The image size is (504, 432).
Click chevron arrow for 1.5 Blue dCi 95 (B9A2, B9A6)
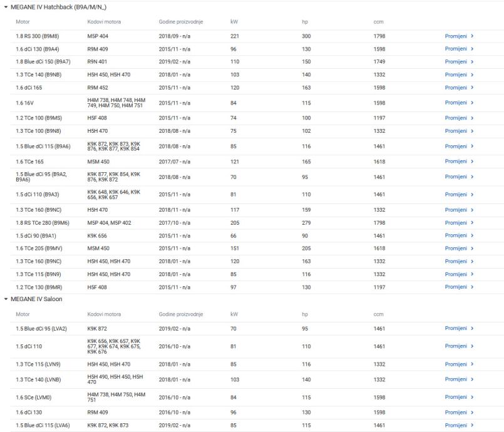click(x=472, y=177)
